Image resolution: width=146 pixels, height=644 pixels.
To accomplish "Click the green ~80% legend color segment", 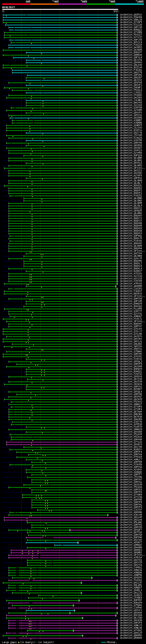I will click(101, 4).
